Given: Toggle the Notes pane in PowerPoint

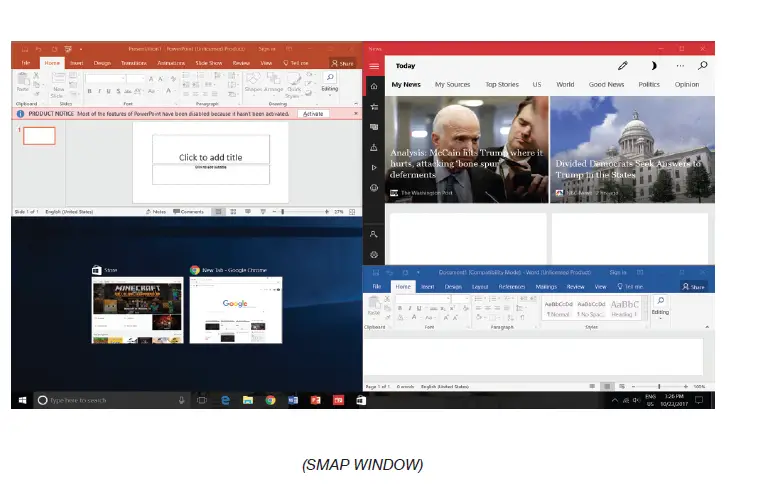Looking at the screenshot, I should point(156,212).
